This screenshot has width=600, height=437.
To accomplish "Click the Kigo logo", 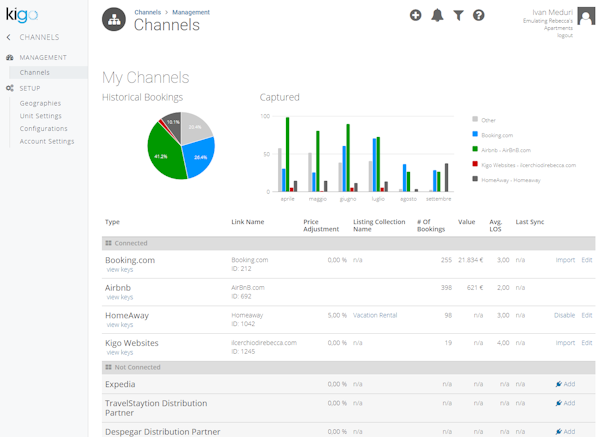I will (21, 15).
